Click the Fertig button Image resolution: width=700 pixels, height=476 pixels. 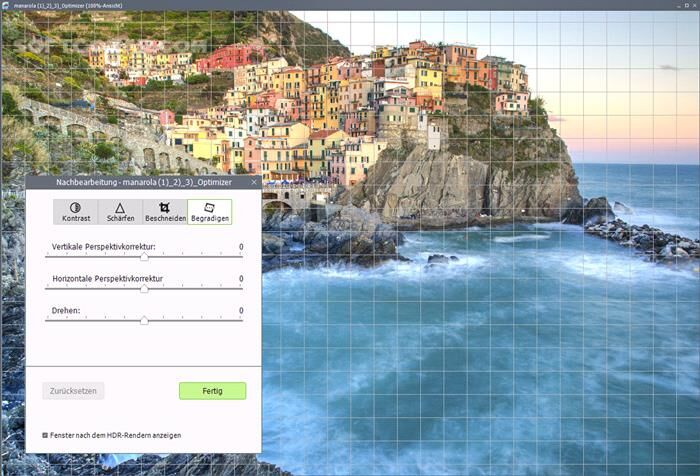click(x=212, y=391)
